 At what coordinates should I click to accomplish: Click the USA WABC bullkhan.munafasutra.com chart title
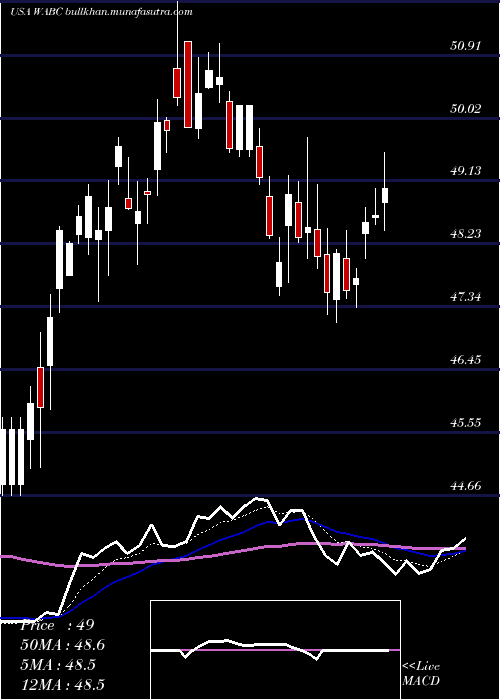101,12
